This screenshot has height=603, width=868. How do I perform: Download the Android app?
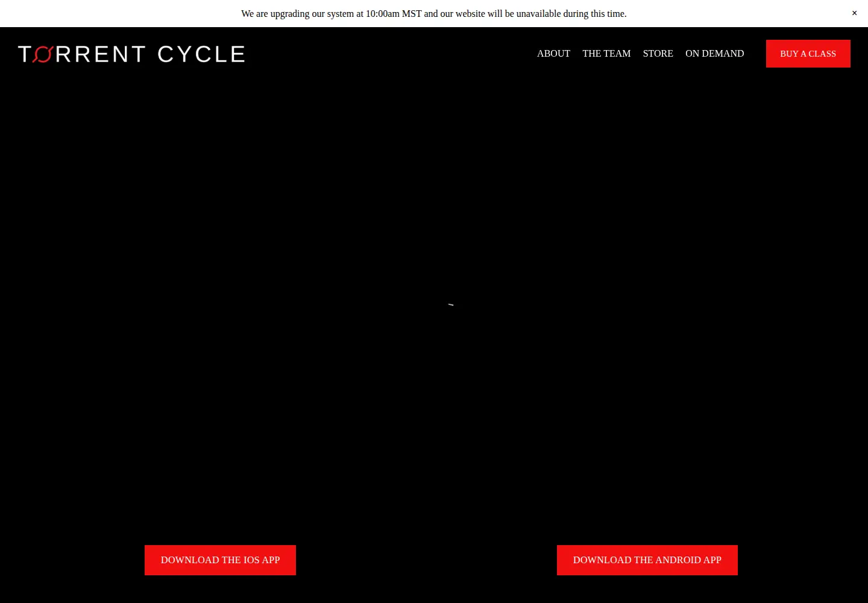coord(647,560)
